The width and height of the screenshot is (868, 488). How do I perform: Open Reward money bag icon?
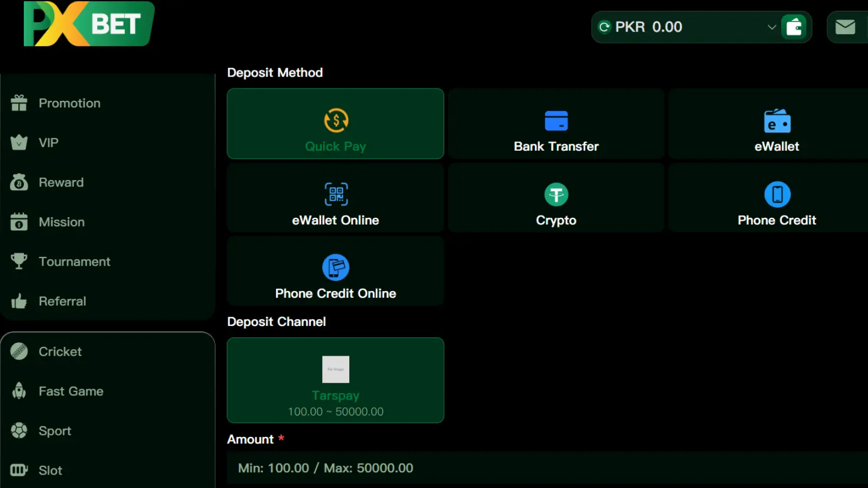click(19, 182)
